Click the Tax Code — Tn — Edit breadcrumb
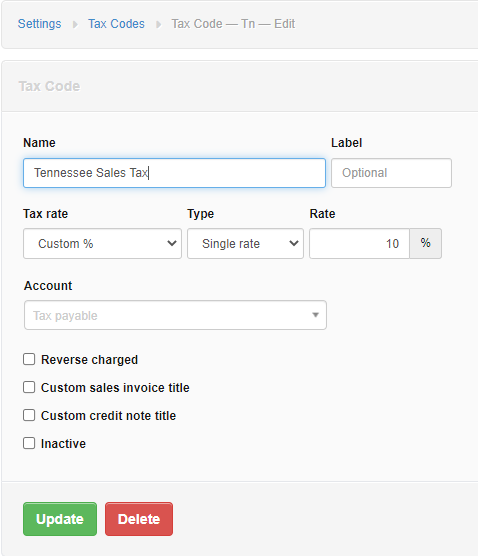Viewport: 478px width, 556px height. pyautogui.click(x=233, y=24)
